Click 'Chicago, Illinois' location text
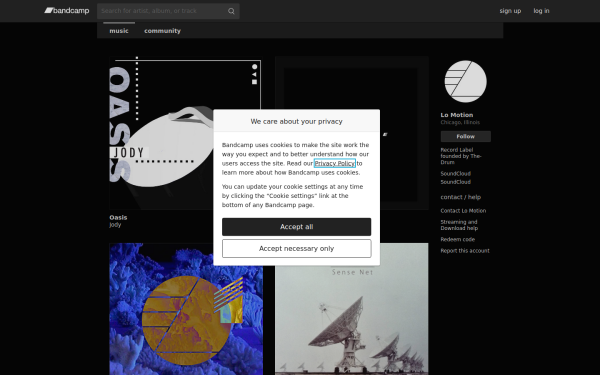Image resolution: width=600 pixels, height=375 pixels. [460, 122]
